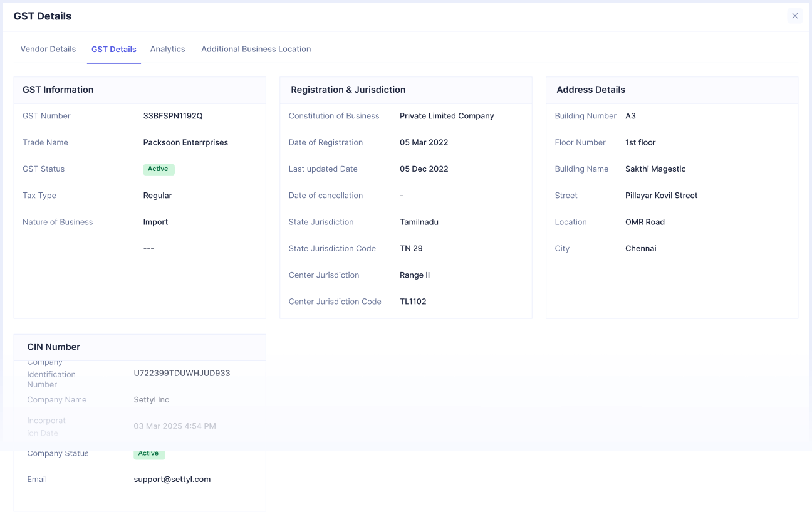Click trade name Packsoon Enterrprises
Screen dimensions: 812x514
coord(185,142)
